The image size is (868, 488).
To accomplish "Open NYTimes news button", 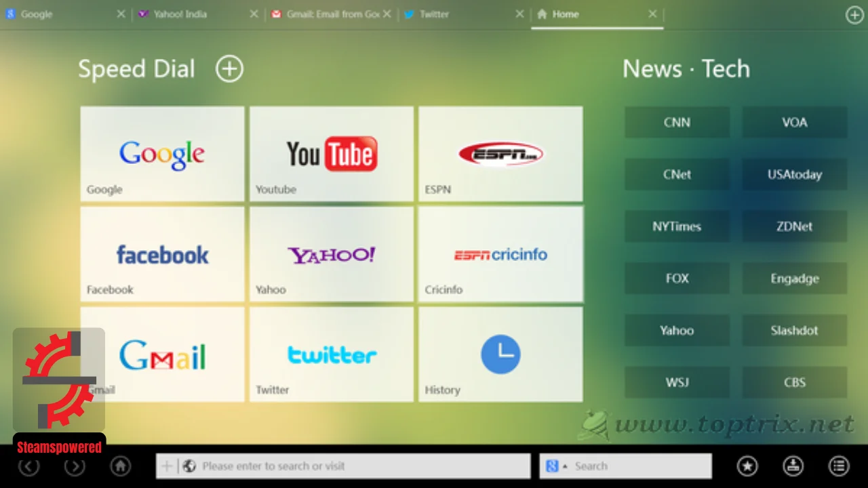I will 677,226.
